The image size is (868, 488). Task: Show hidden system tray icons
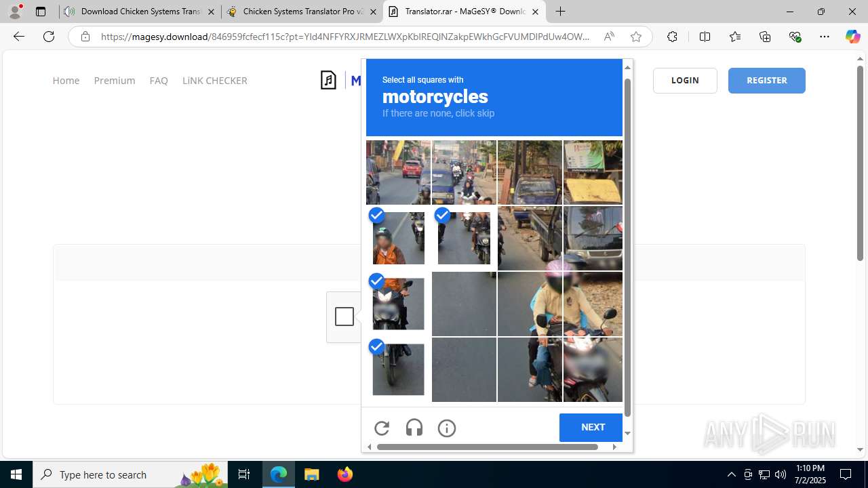731,474
